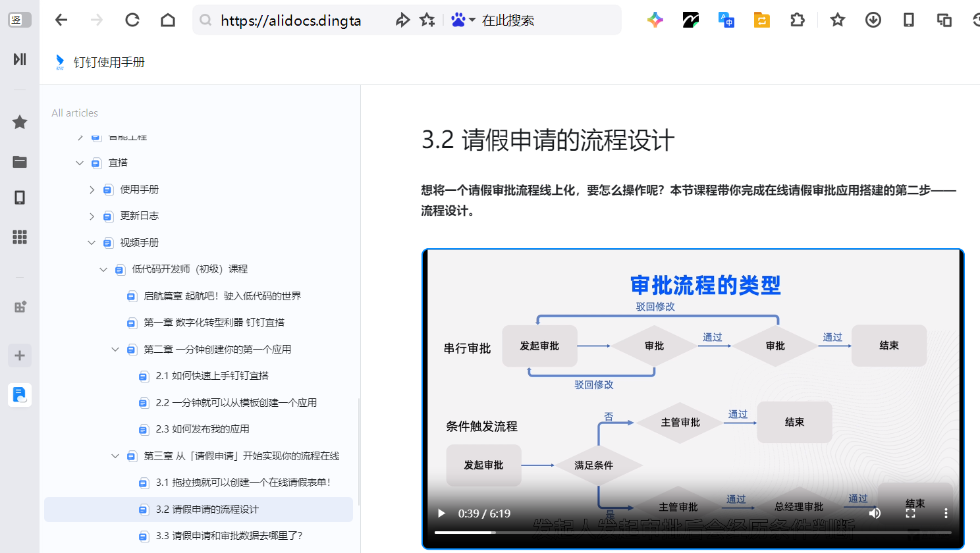The width and height of the screenshot is (980, 553).
Task: Toggle the mobile device view icon
Action: tap(909, 20)
